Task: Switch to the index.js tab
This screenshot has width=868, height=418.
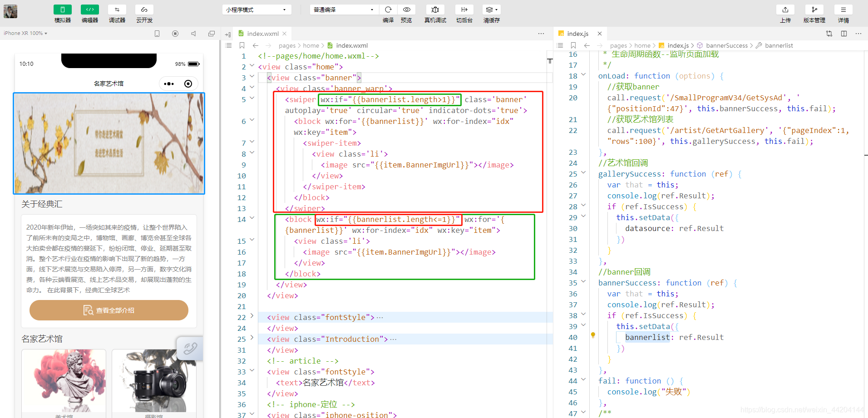Action: click(577, 34)
